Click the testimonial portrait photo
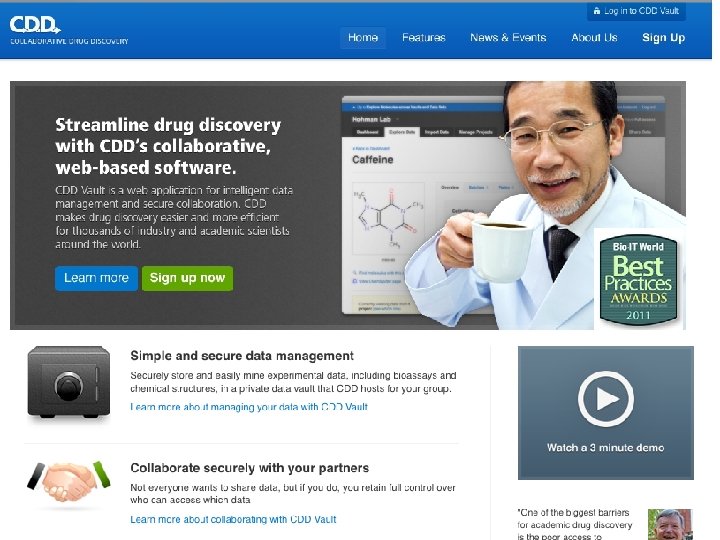This screenshot has width=720, height=540. 670,524
